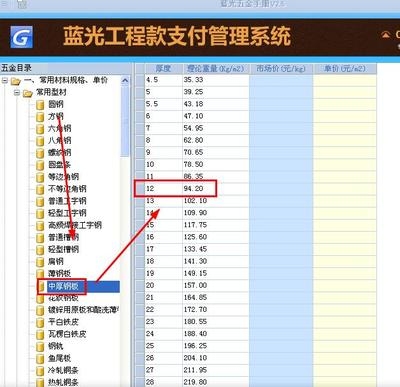Viewport: 400px width, 387px height.
Task: Click the cylinder icon next to 高频焊接工字钢
Action: tap(40, 226)
